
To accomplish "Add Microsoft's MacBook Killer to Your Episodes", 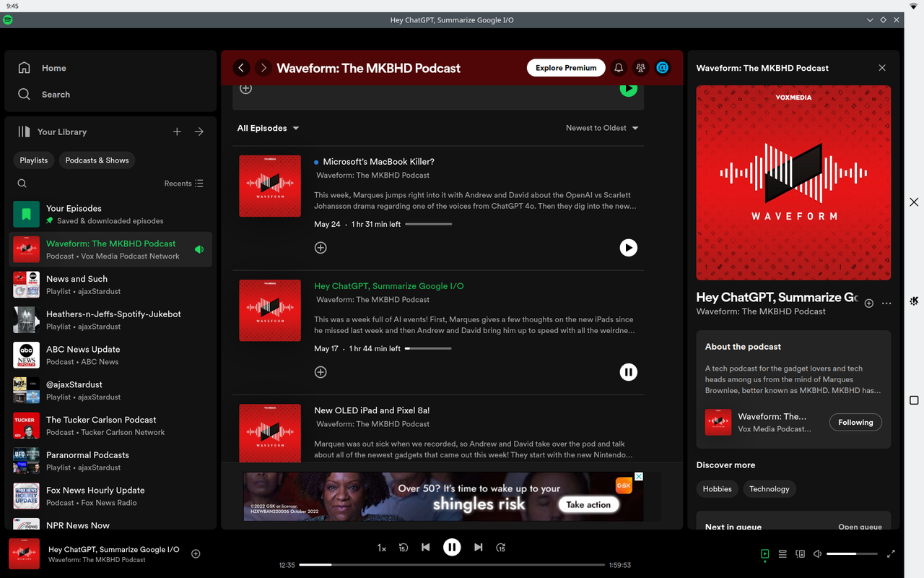I will [x=321, y=248].
